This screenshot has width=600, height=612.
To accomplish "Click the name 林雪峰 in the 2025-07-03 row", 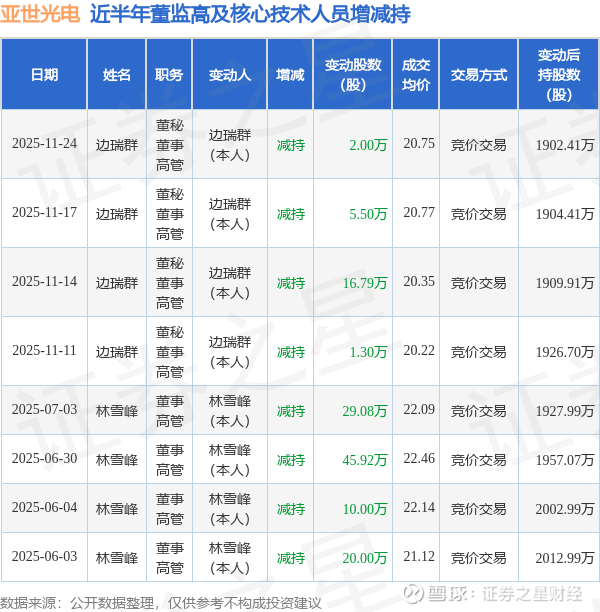I will (x=117, y=411).
